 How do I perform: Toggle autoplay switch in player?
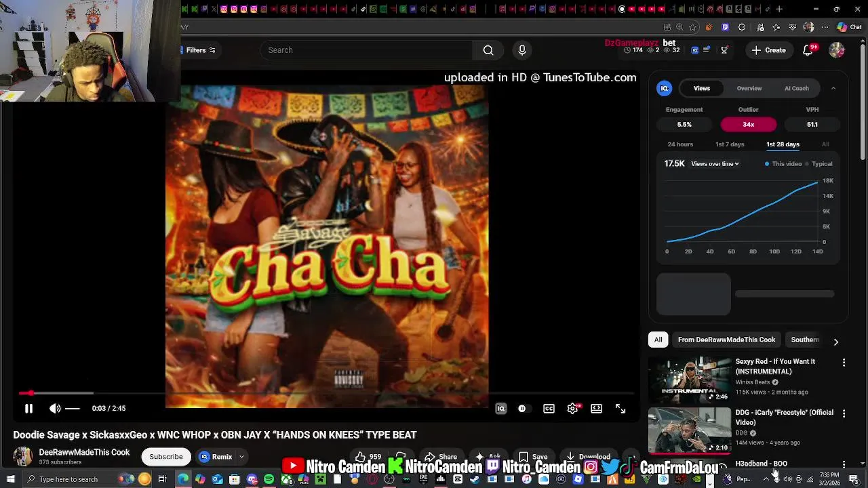(x=522, y=409)
